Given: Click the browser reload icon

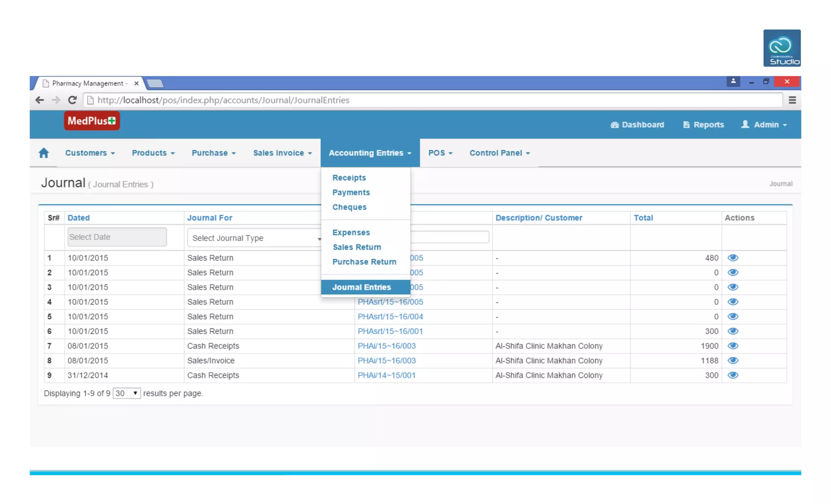Looking at the screenshot, I should 72,100.
